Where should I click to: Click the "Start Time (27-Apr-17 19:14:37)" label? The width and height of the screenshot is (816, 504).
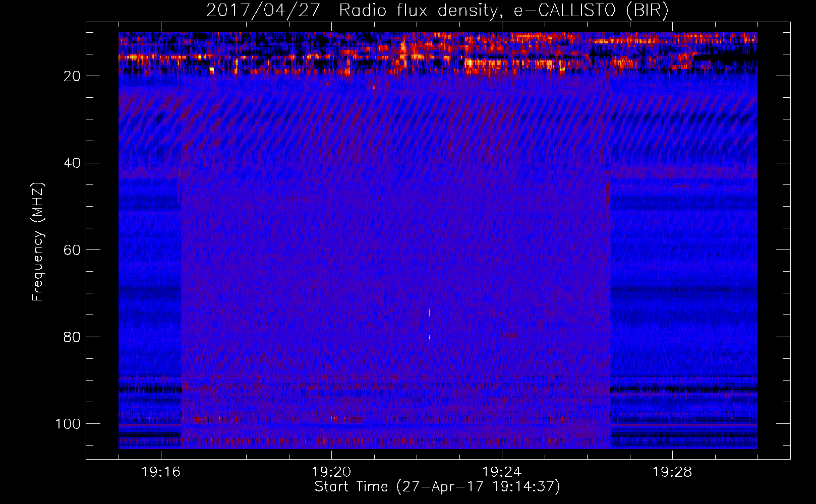click(x=437, y=487)
